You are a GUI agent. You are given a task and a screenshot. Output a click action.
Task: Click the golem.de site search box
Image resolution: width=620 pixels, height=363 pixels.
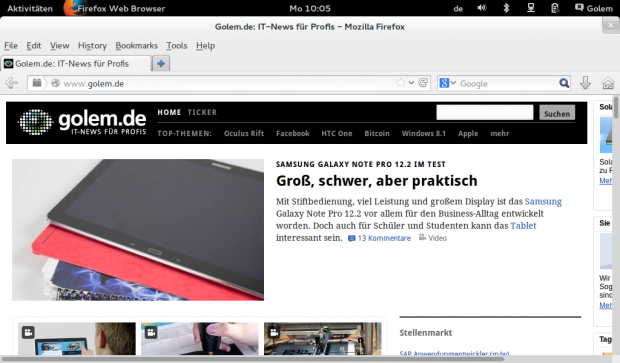click(x=484, y=113)
